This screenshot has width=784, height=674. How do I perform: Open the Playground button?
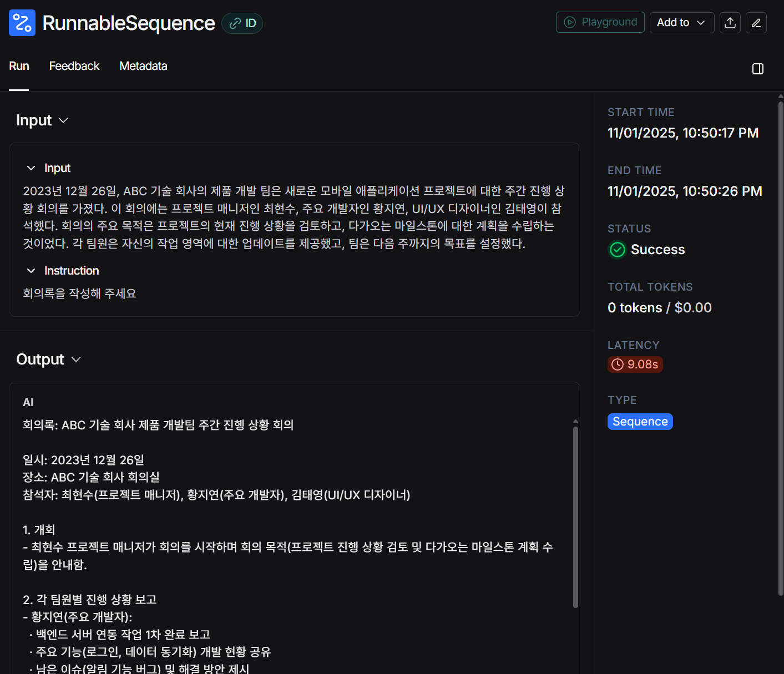pos(600,22)
